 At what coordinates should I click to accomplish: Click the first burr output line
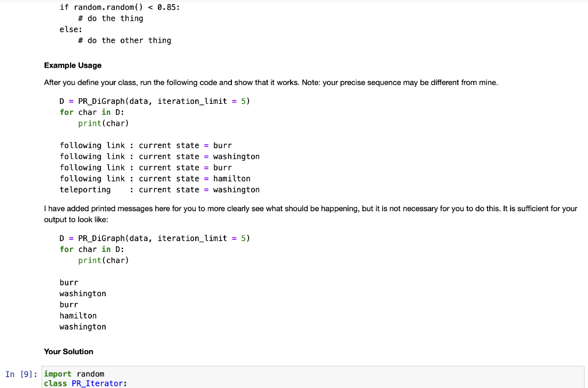68,282
